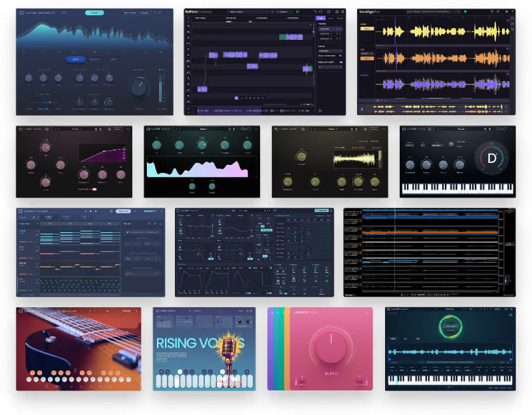The image size is (532, 415).
Task: Click the undo arrow in RePitch Standard
Action: pos(315,12)
